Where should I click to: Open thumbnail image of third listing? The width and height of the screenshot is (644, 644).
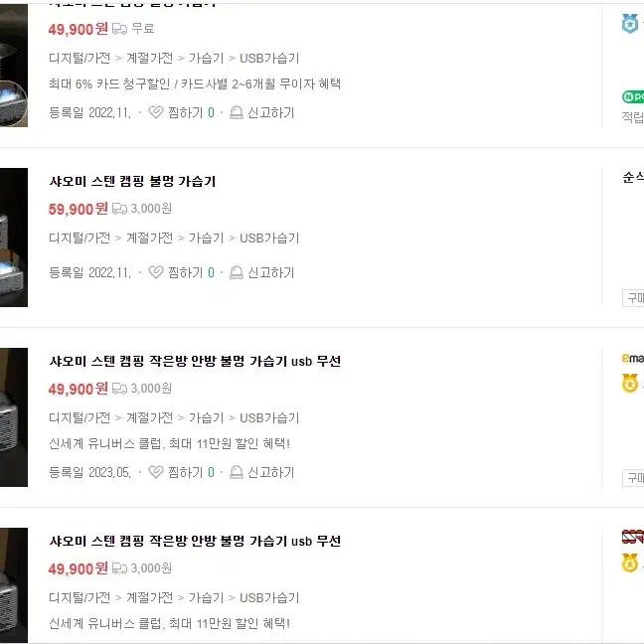click(x=14, y=417)
